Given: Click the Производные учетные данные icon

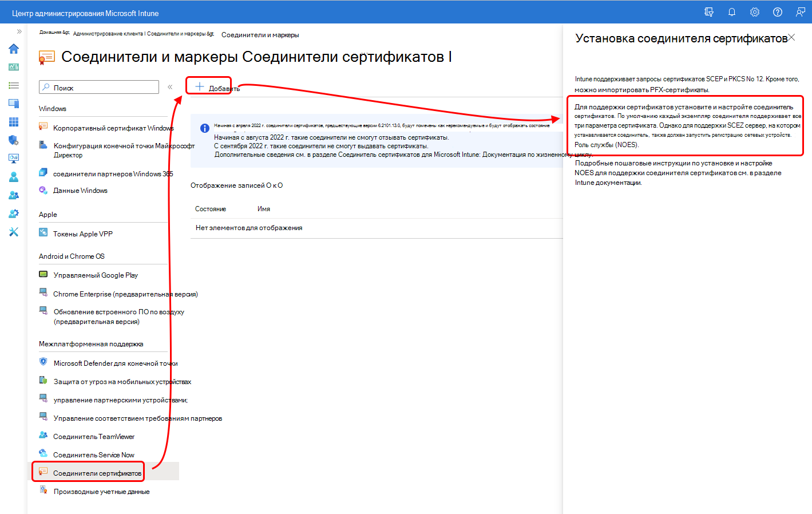Looking at the screenshot, I should [43, 490].
